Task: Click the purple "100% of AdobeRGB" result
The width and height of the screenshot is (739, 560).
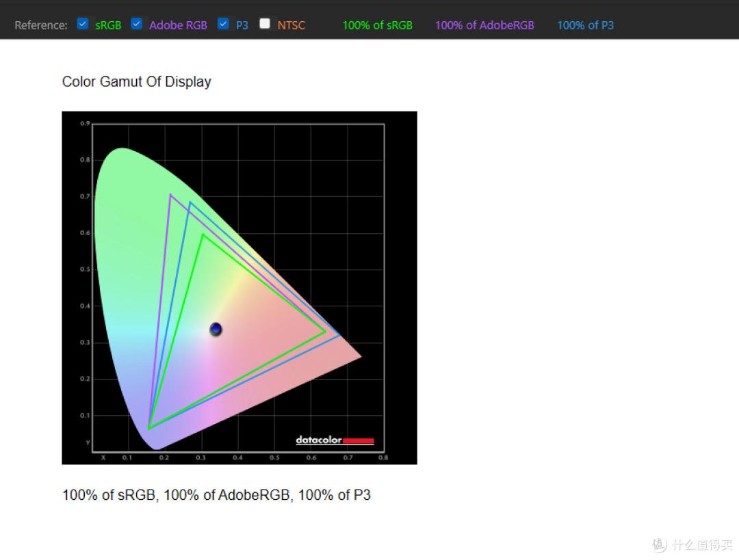Action: click(x=484, y=25)
